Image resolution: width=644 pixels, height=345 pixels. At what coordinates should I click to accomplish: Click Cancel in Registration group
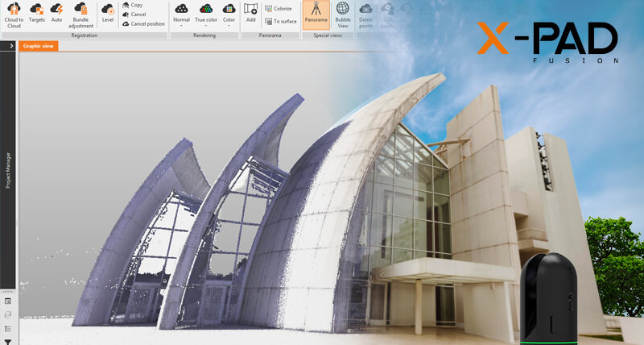point(134,15)
